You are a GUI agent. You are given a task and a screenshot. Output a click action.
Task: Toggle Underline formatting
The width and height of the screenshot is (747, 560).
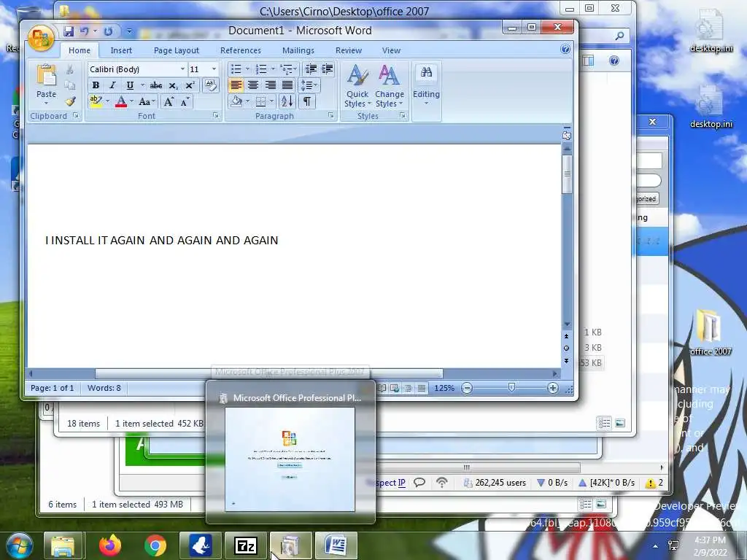130,86
